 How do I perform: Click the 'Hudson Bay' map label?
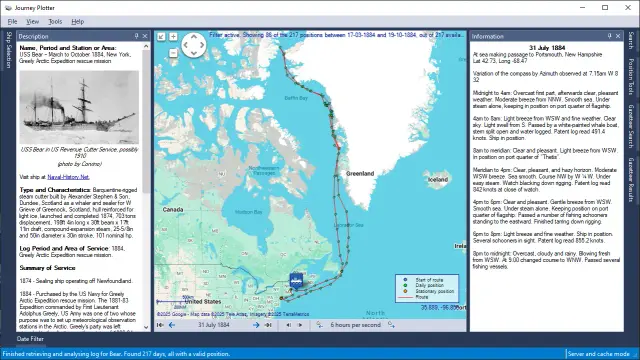click(249, 212)
